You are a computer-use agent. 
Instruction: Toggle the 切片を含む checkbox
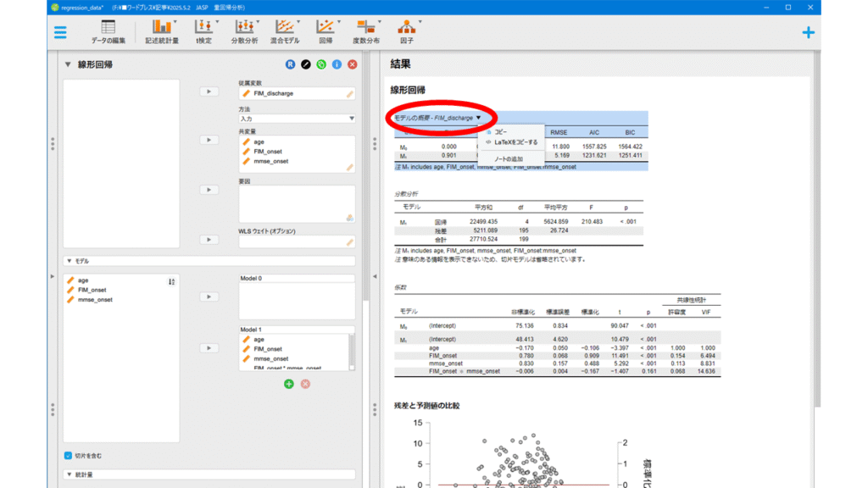click(x=69, y=455)
